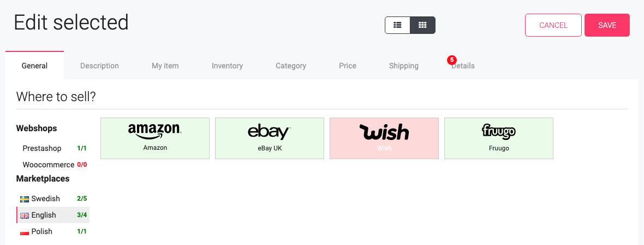Image resolution: width=644 pixels, height=245 pixels.
Task: Toggle eBay UK marketplace selection
Action: coord(270,138)
